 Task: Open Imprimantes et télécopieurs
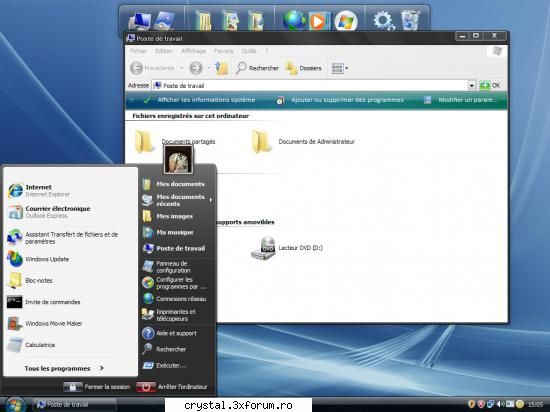[x=169, y=315]
